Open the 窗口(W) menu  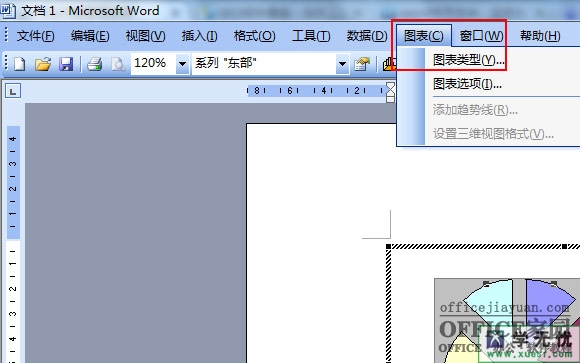481,36
